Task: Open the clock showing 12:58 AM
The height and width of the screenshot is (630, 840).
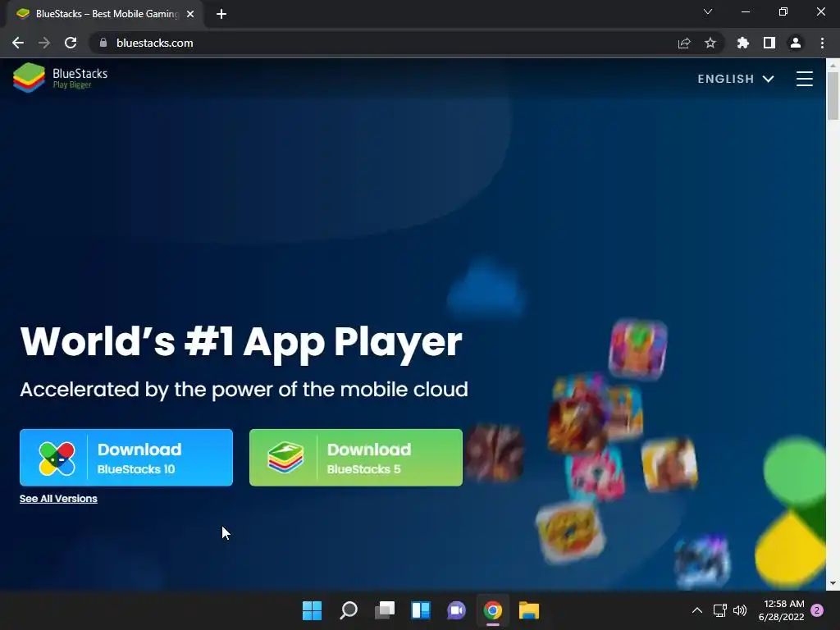Action: (781, 610)
